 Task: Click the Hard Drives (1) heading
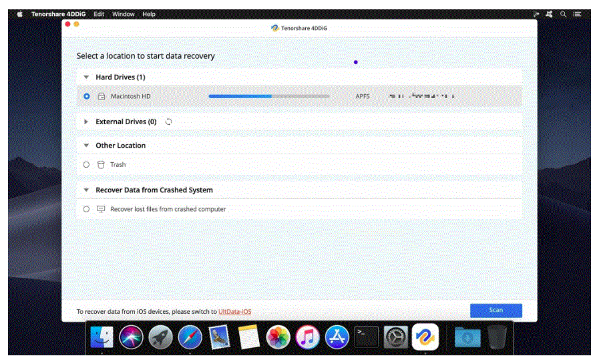tap(120, 77)
